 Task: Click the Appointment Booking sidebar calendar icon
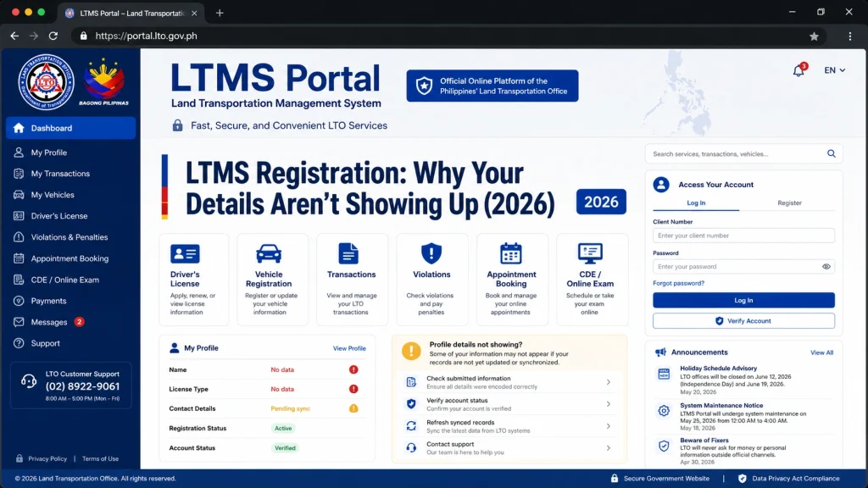pos(19,258)
